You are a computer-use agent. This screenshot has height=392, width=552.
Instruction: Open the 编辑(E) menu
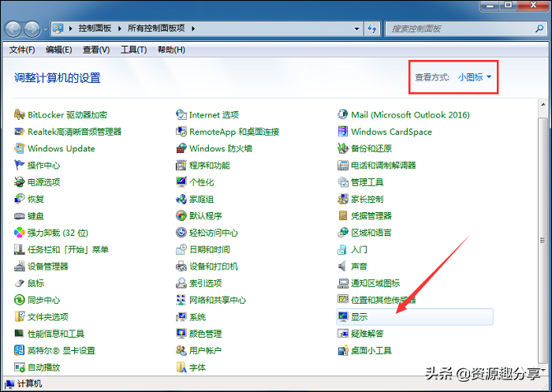[x=59, y=50]
